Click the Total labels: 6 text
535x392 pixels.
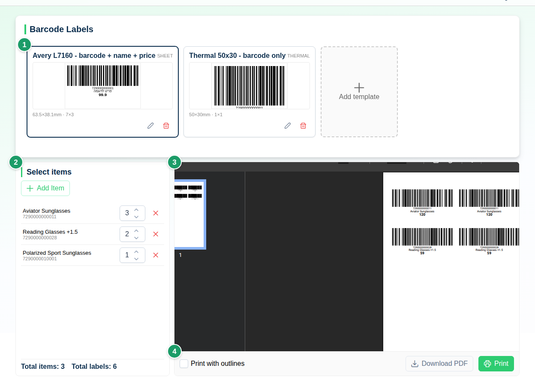click(x=94, y=367)
